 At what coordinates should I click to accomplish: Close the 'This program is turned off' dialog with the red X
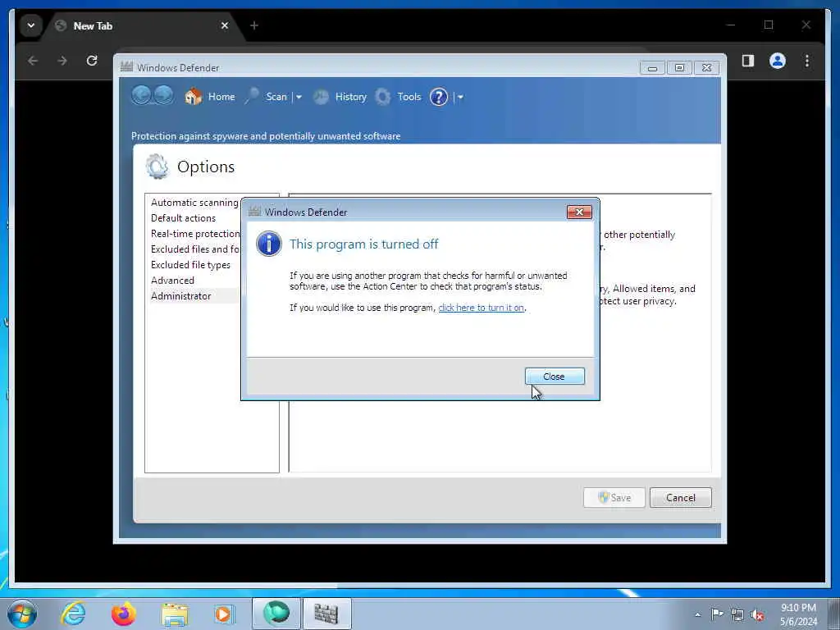coord(579,212)
